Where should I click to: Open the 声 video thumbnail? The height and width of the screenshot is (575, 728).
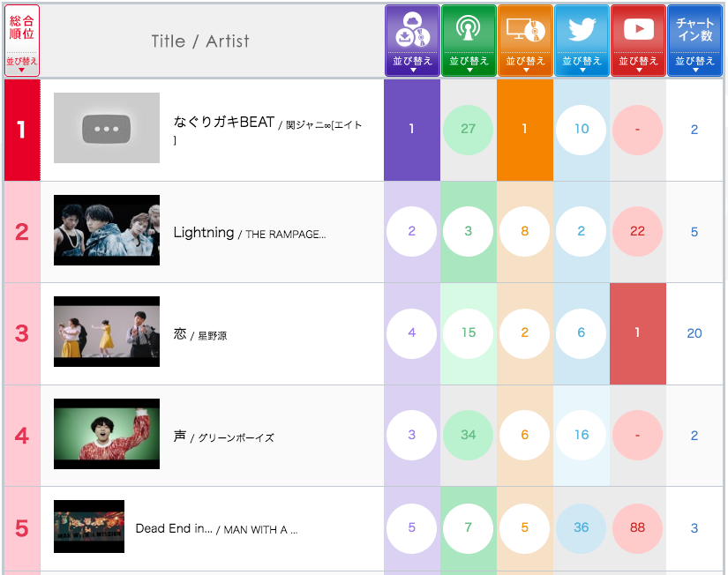(107, 434)
